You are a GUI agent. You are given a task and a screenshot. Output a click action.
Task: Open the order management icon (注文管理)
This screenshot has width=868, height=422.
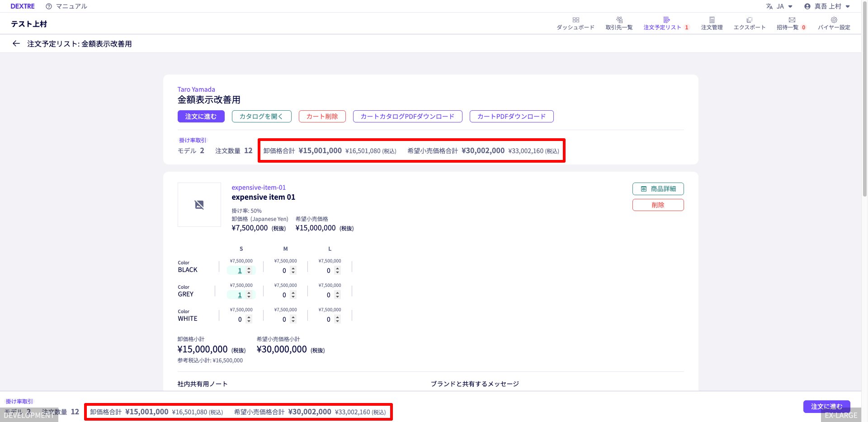pos(712,20)
